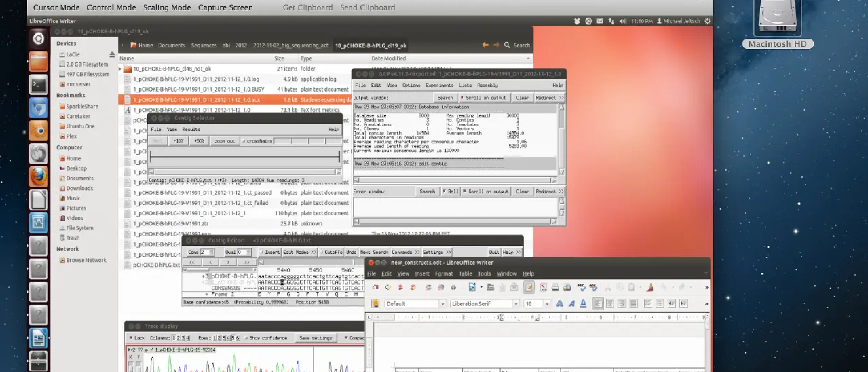Open font size 10 dropdown

tap(547, 303)
